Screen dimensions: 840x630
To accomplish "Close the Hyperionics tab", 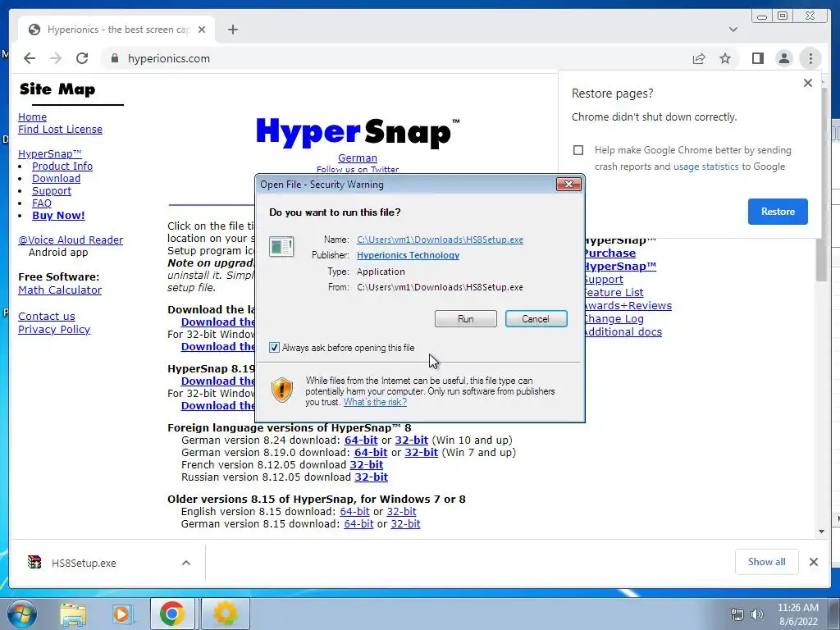I will point(202,30).
